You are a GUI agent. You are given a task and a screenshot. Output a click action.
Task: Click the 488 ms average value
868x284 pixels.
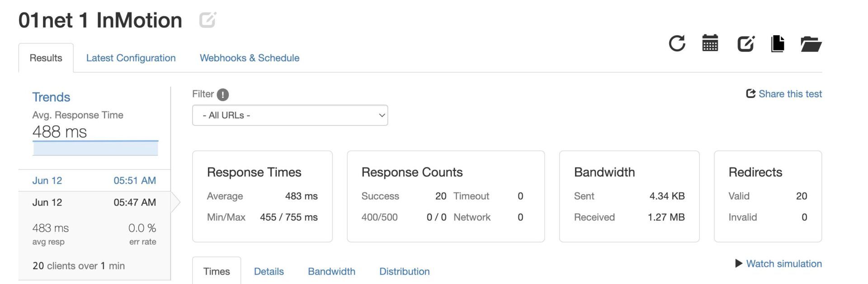click(59, 132)
